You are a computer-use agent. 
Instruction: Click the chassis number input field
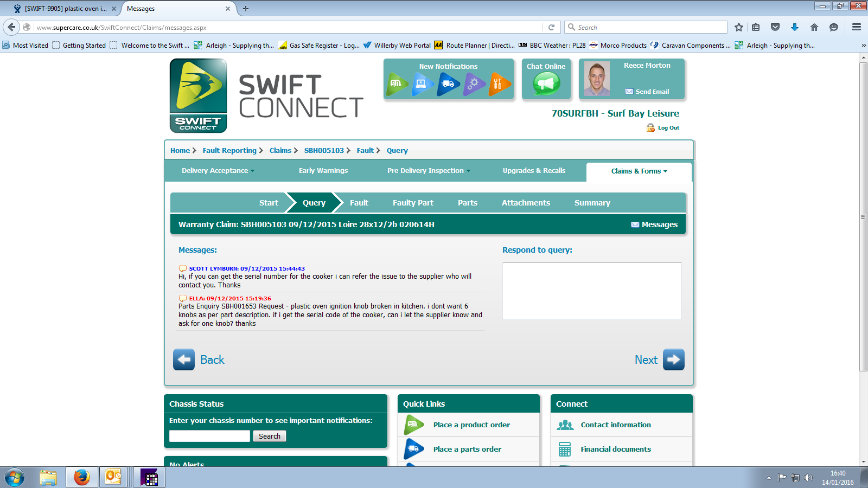coord(209,436)
